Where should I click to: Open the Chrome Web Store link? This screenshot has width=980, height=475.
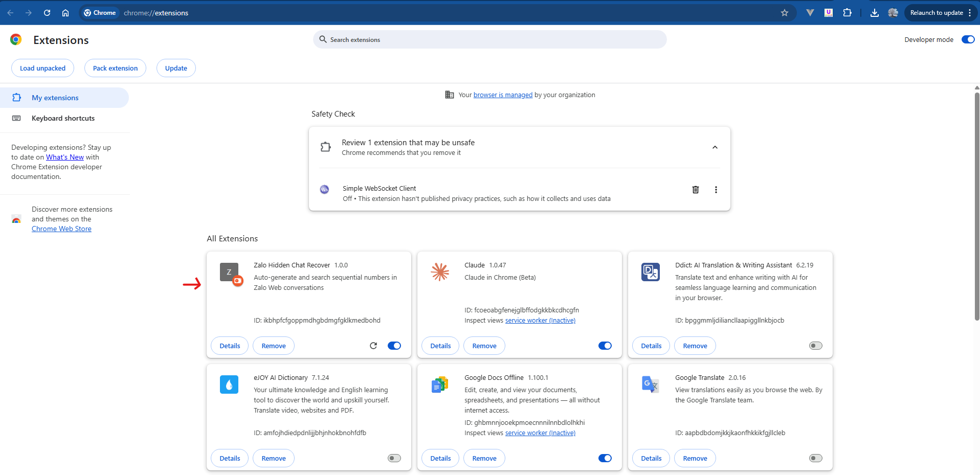pos(61,229)
